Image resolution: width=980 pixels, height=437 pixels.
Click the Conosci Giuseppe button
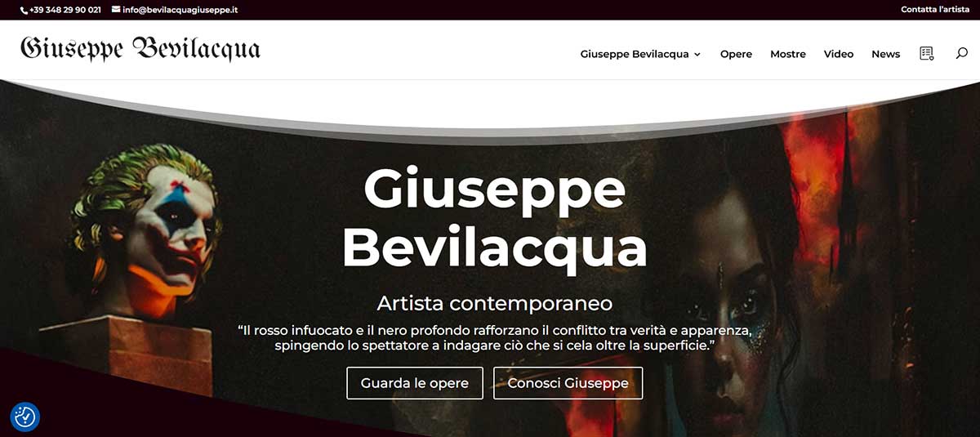pos(568,383)
